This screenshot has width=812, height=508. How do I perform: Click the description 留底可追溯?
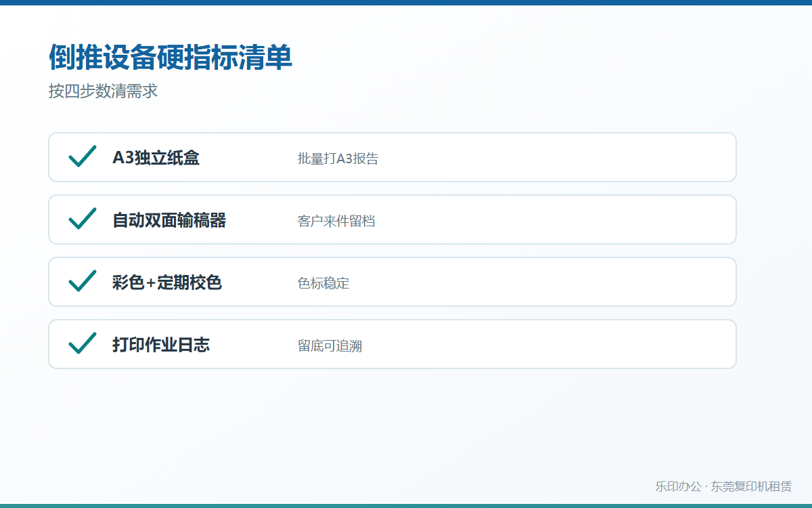pyautogui.click(x=330, y=345)
